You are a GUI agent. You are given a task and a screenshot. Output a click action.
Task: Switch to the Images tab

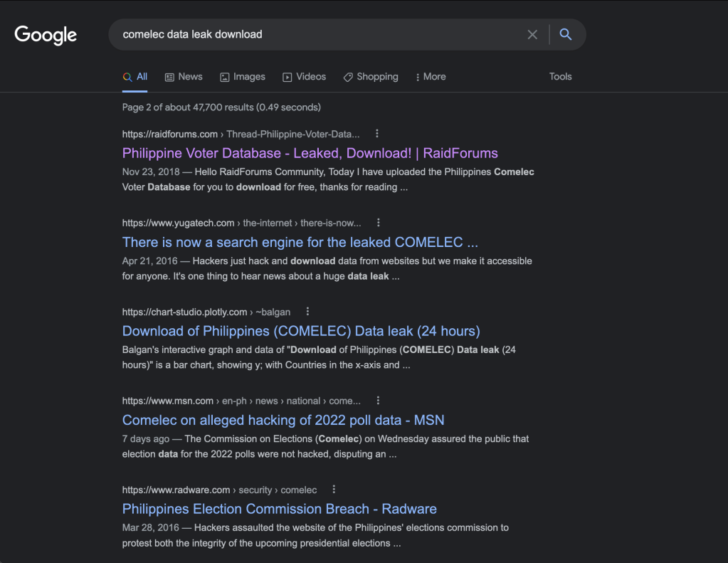pyautogui.click(x=242, y=77)
